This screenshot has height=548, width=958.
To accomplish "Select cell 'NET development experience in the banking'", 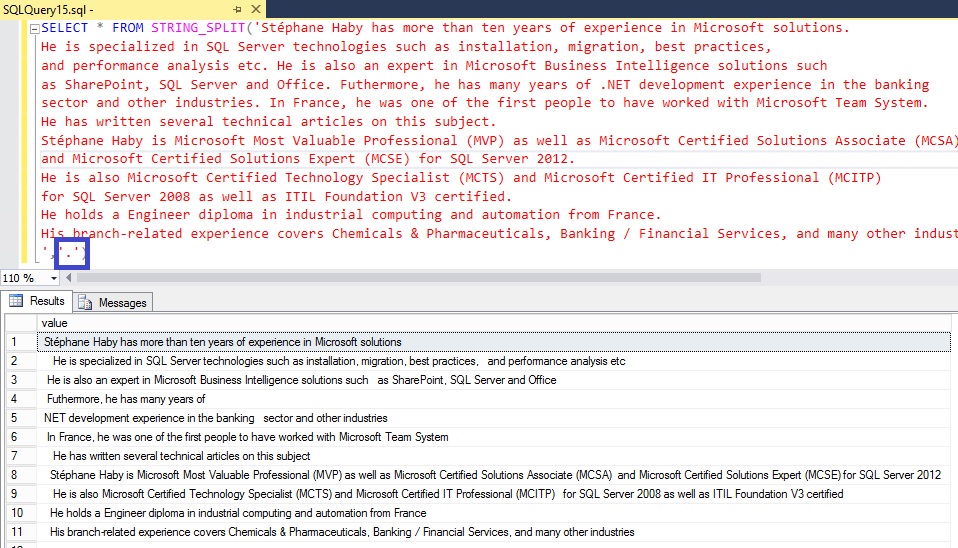I will pyautogui.click(x=494, y=418).
